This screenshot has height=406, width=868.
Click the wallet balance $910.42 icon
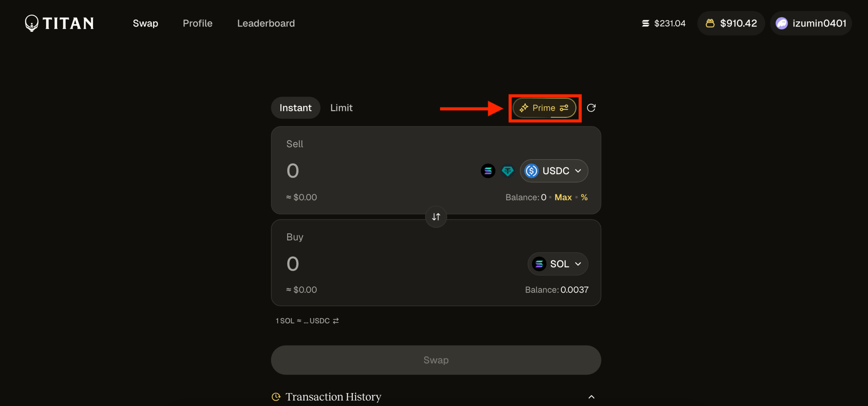tap(710, 23)
